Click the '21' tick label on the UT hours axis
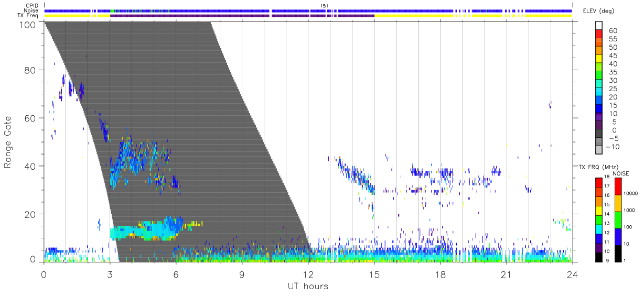 click(507, 273)
